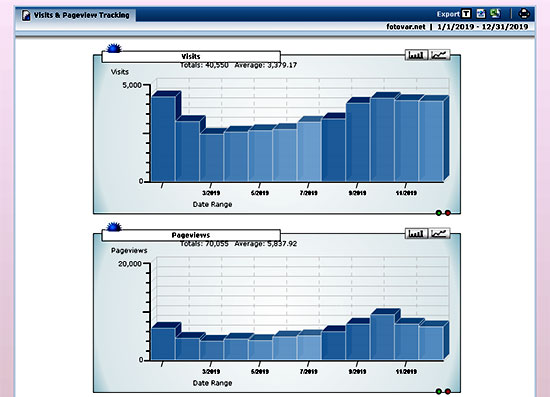Export report to Excel spreadsheet icon
This screenshot has height=397, width=550.
tap(495, 14)
